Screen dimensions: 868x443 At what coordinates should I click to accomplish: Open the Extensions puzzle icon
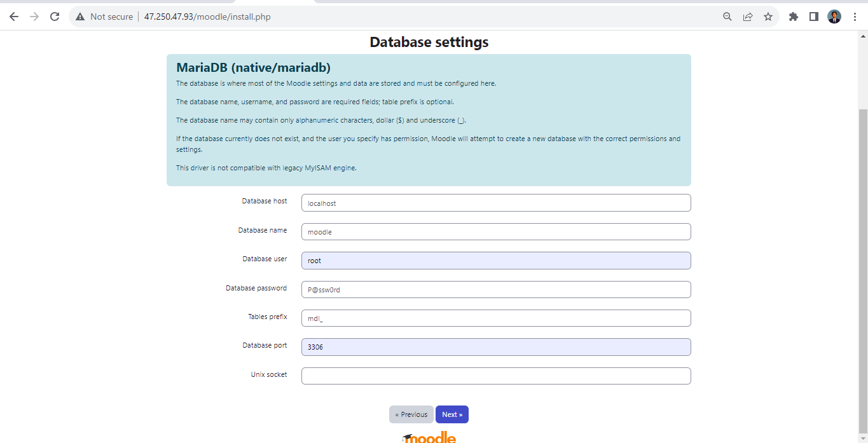coord(794,17)
